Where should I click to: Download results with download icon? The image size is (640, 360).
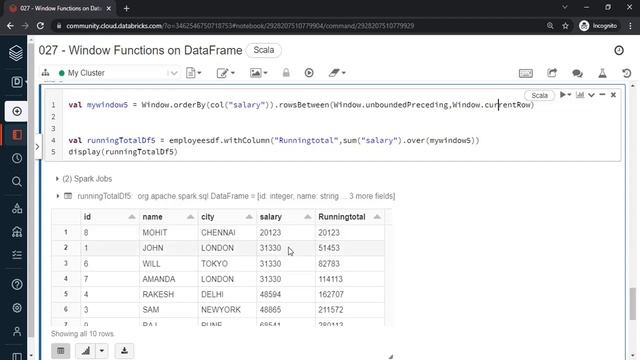coord(124,351)
